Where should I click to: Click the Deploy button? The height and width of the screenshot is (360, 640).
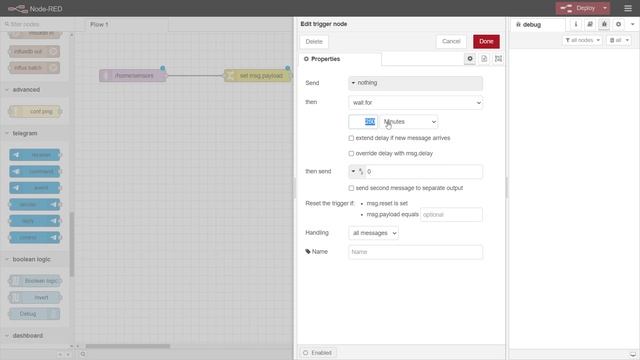point(578,8)
